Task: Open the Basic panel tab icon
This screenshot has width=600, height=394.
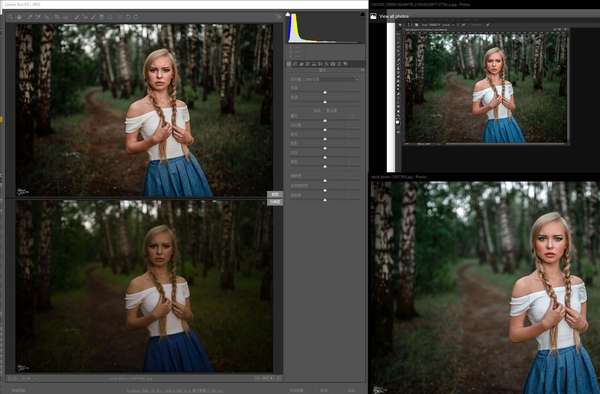Action: coord(290,64)
